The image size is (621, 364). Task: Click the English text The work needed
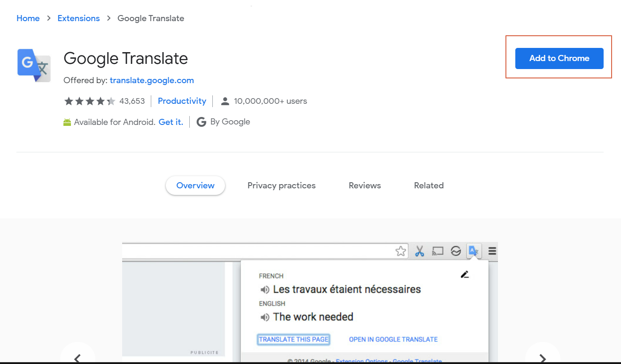click(x=313, y=317)
